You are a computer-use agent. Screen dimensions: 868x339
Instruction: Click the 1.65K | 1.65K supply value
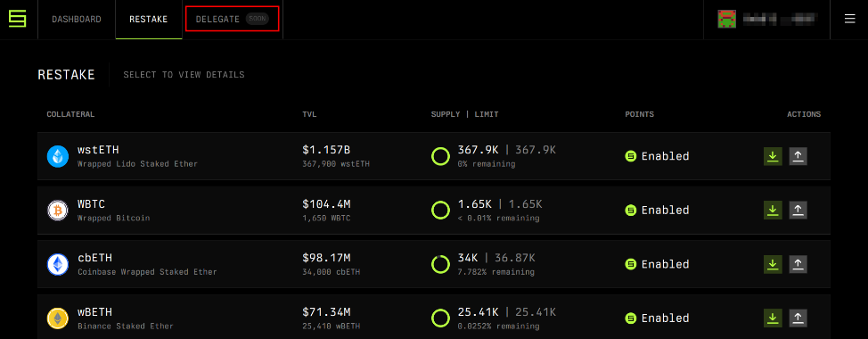click(x=500, y=204)
